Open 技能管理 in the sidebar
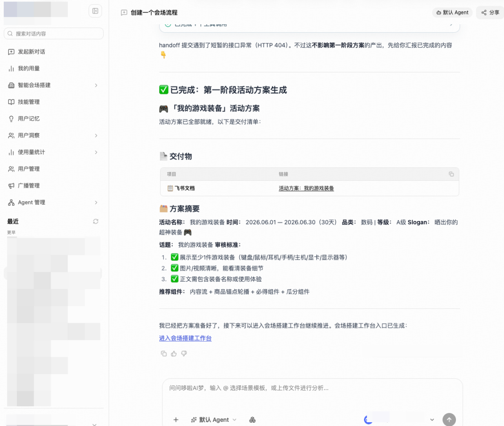The height and width of the screenshot is (426, 504). pyautogui.click(x=28, y=102)
